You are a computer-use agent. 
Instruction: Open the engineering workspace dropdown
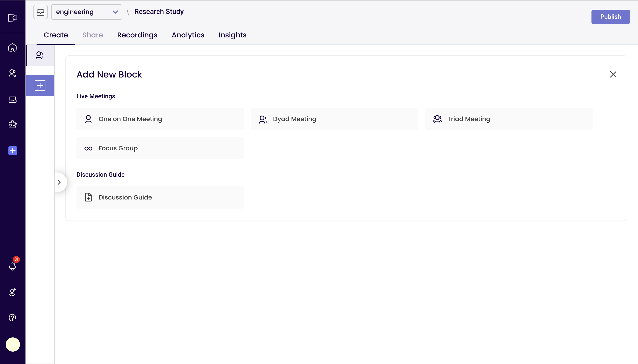click(87, 12)
